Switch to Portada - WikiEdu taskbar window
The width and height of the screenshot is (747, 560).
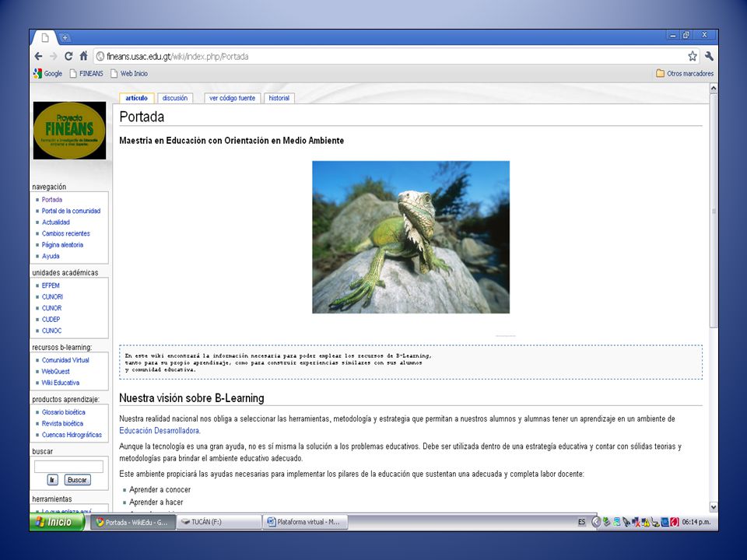132,522
